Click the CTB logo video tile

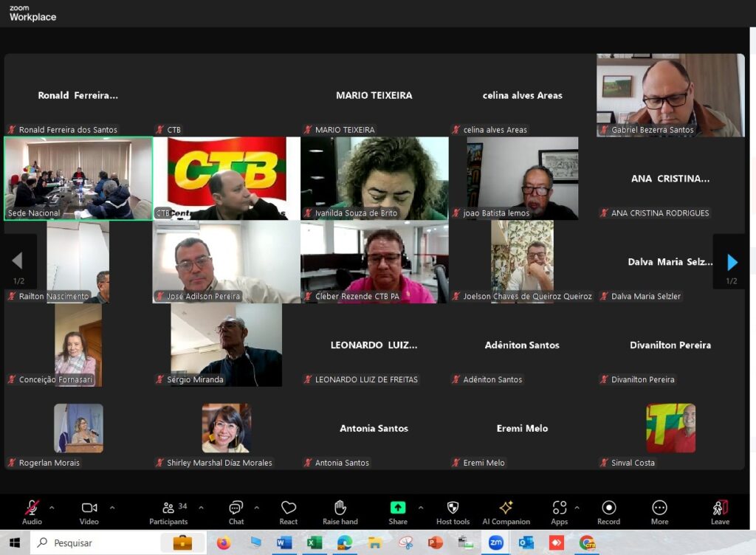227,179
